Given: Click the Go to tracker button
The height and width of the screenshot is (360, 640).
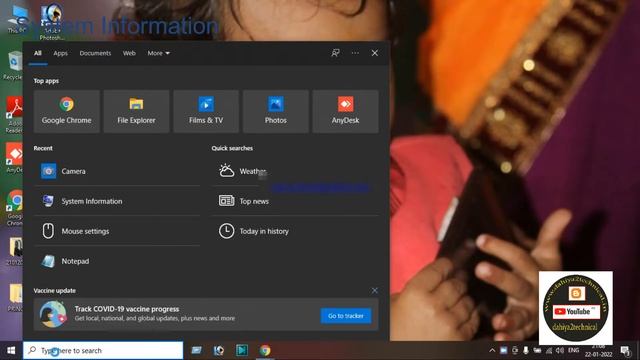Looking at the screenshot, I should [346, 316].
